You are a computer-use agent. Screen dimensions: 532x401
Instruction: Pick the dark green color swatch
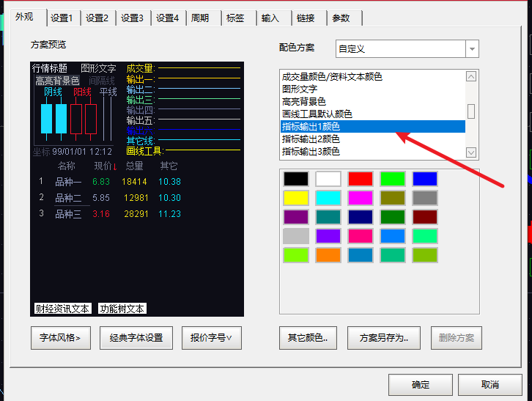[393, 217]
